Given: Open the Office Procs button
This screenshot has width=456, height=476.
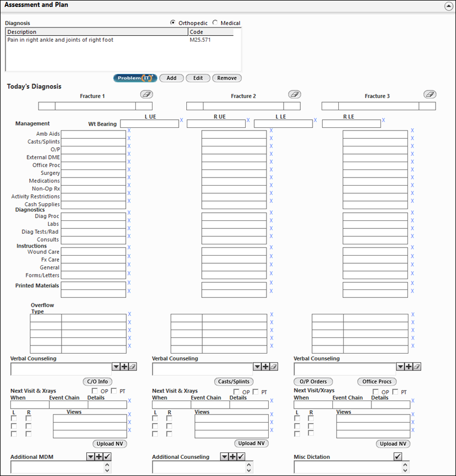Looking at the screenshot, I should (377, 381).
